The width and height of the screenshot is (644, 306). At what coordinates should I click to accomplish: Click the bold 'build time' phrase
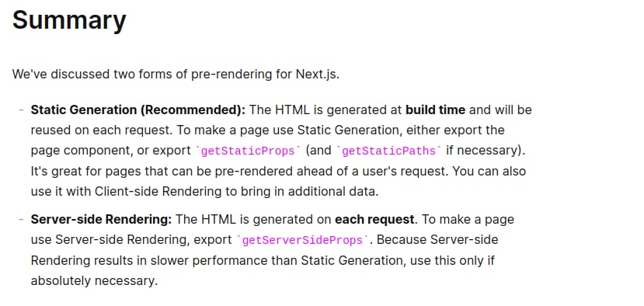click(435, 110)
